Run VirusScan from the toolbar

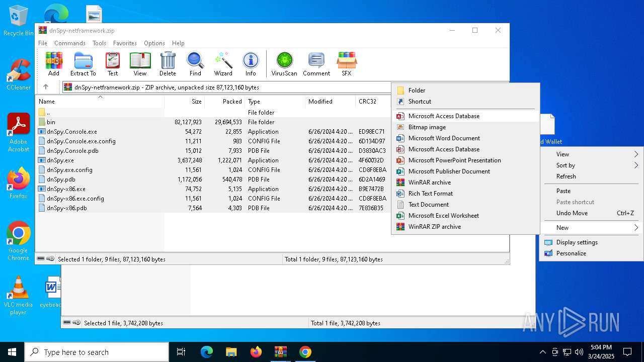pos(284,64)
